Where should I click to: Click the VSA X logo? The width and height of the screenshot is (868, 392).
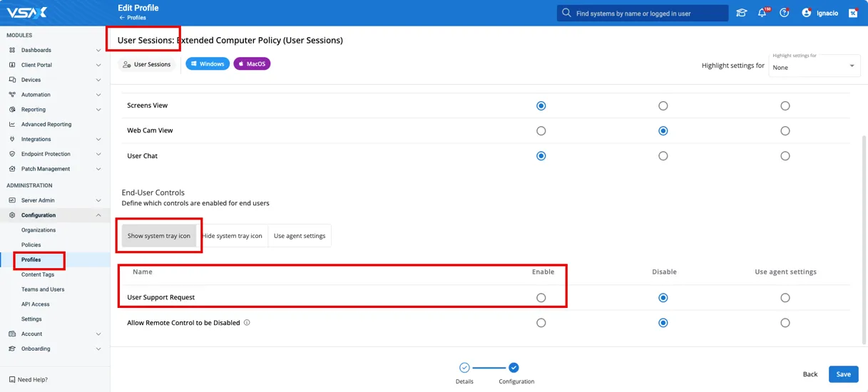pos(27,12)
